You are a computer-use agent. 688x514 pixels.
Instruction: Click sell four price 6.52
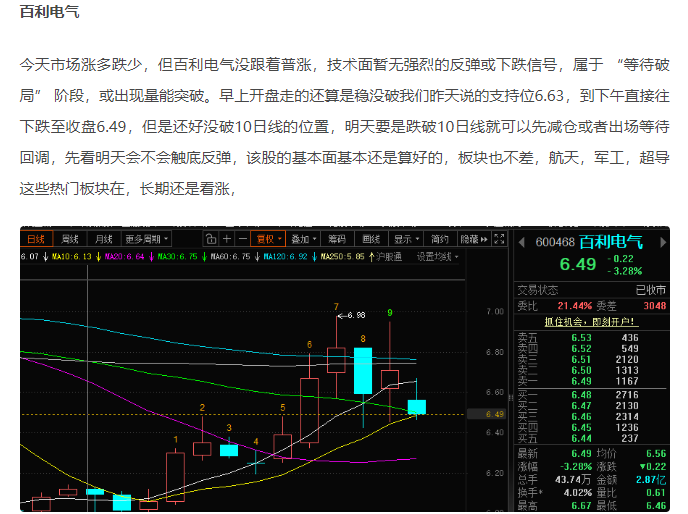coord(581,349)
